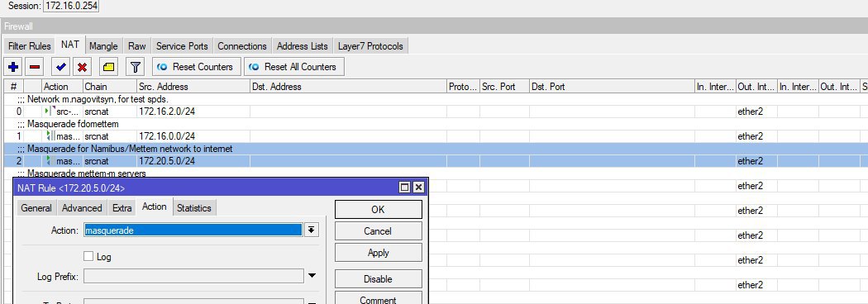Select comment 'Network m.nagovitsyn, for test spds.'
The width and height of the screenshot is (868, 304).
[98, 99]
